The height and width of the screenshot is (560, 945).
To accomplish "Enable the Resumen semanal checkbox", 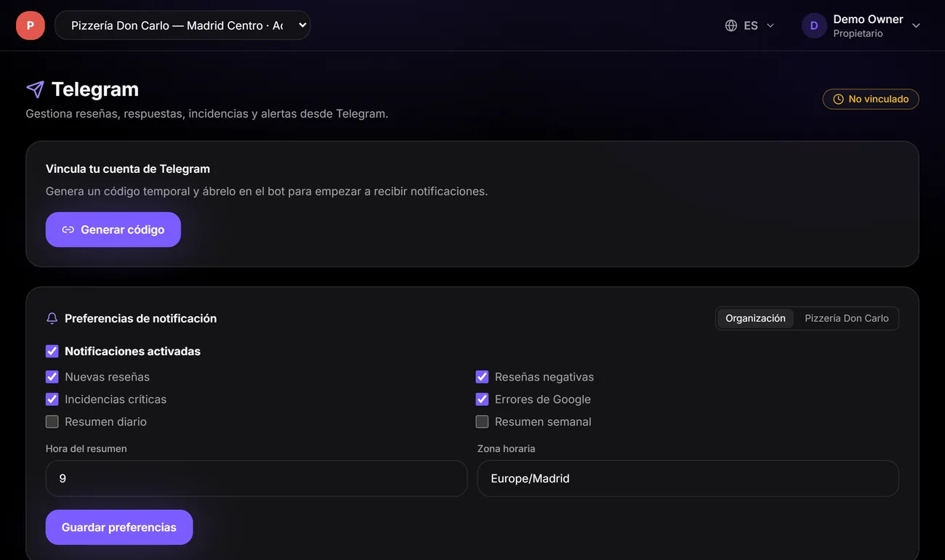I will click(x=482, y=422).
